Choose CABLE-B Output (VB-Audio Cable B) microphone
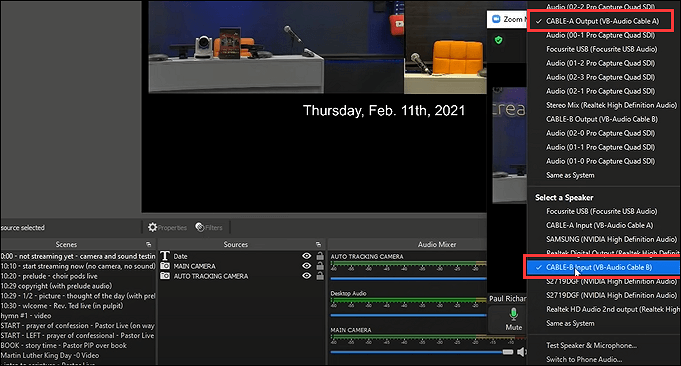This screenshot has width=681, height=366. pyautogui.click(x=602, y=119)
